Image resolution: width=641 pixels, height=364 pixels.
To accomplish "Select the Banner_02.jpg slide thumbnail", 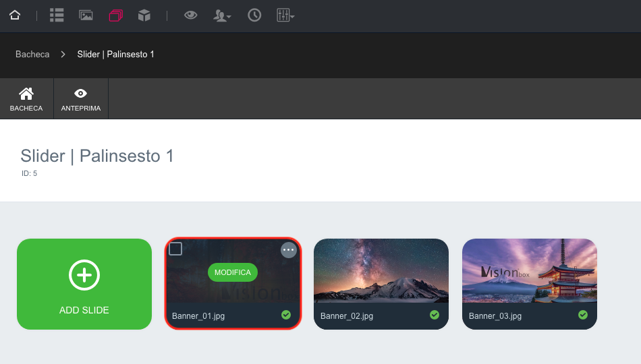I will [x=381, y=271].
